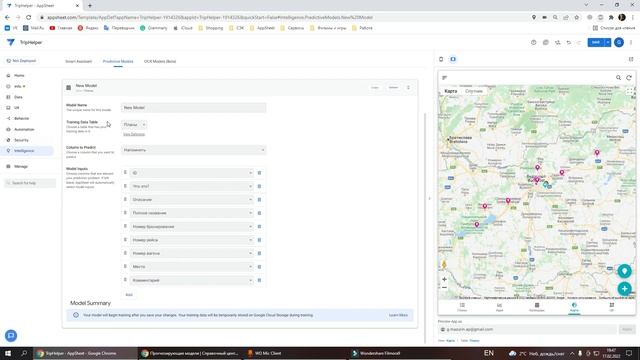
Task: Delete the 'Номер рейса' input row
Action: (259, 240)
